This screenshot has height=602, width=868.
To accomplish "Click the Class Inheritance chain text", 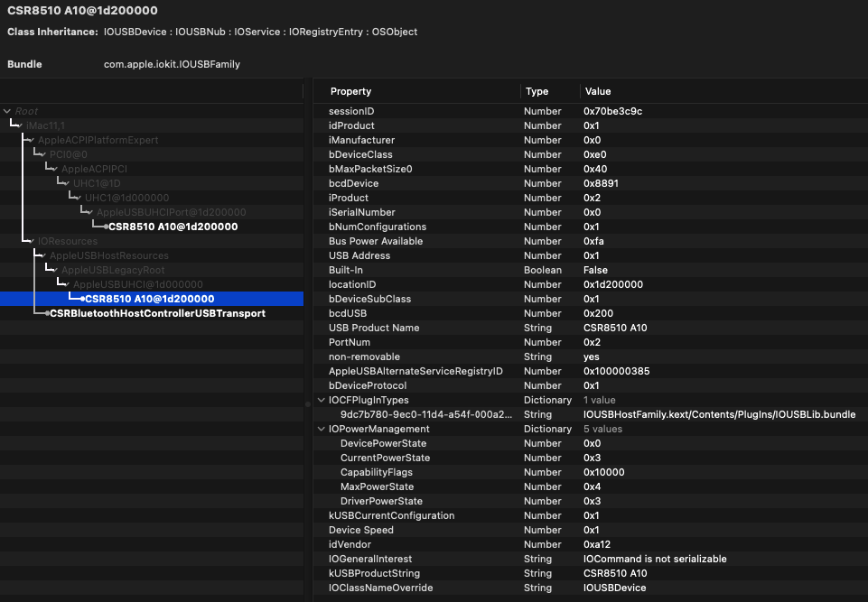I will coord(260,32).
